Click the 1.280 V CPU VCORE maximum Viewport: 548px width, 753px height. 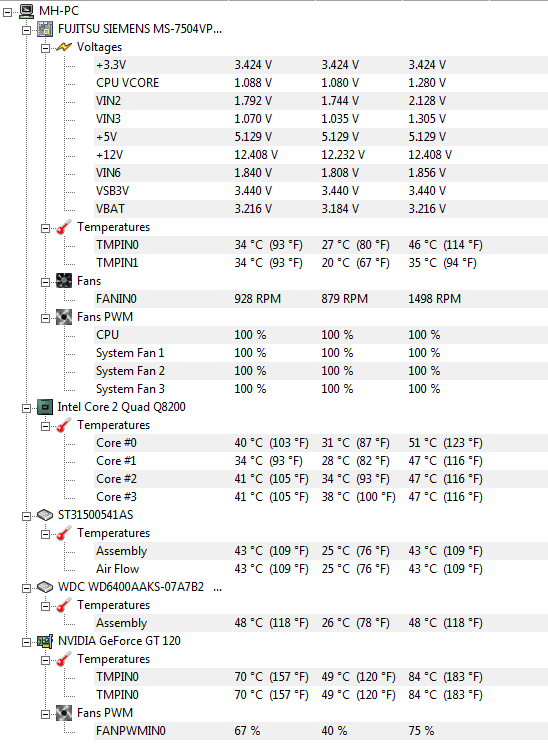point(427,83)
